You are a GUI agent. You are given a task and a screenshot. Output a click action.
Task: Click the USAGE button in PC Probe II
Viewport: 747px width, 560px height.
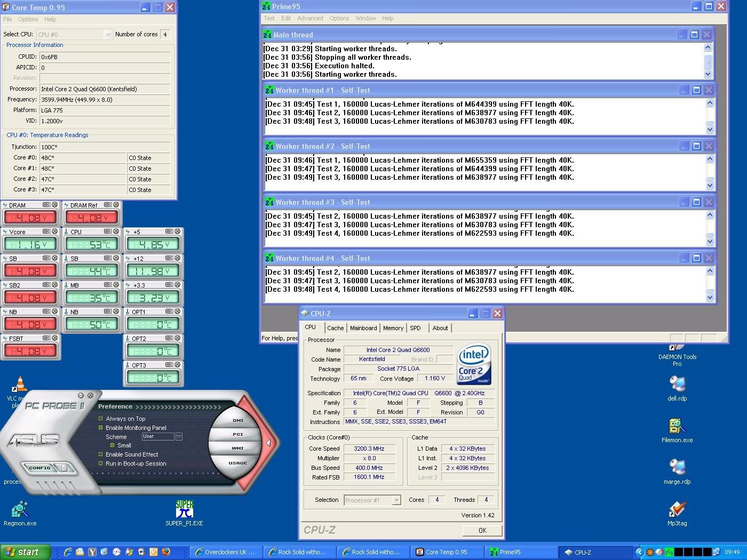click(238, 463)
